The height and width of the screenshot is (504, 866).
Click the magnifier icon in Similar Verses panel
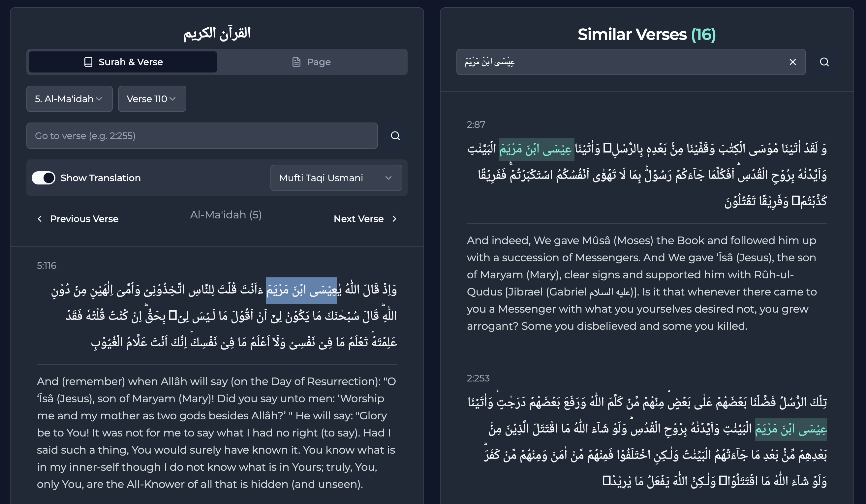pyautogui.click(x=824, y=62)
